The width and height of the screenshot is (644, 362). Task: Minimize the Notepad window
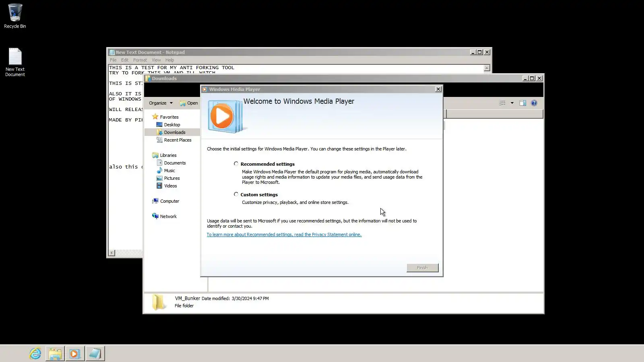(473, 52)
